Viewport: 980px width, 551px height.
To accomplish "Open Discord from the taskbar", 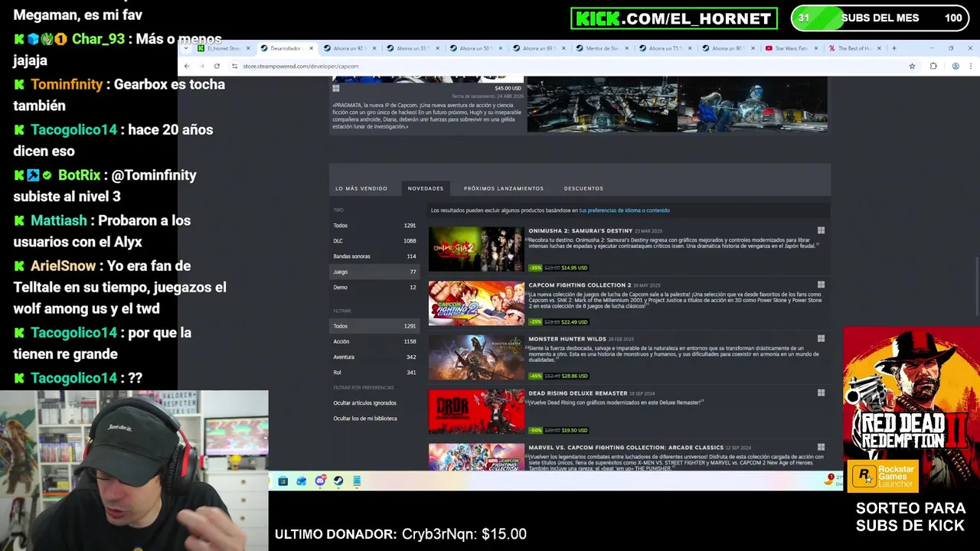I will point(320,481).
